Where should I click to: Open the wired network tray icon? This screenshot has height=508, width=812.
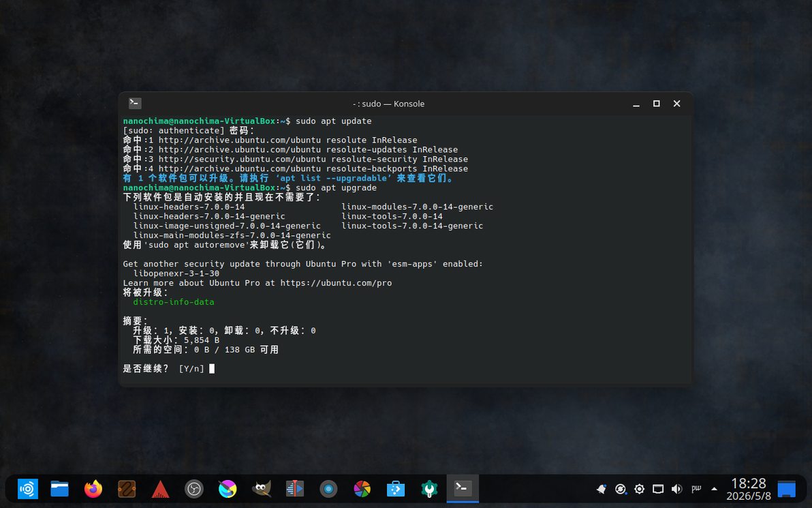(x=658, y=489)
